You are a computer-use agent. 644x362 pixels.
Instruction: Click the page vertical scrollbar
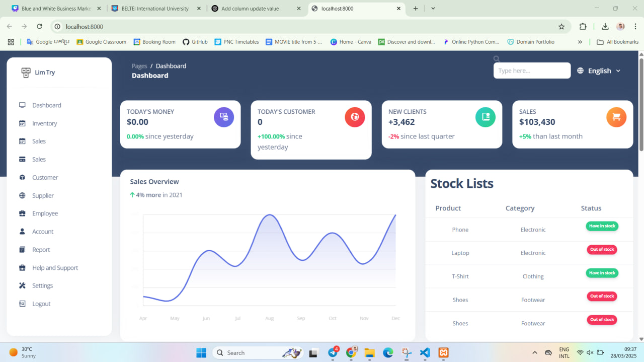coord(641,104)
